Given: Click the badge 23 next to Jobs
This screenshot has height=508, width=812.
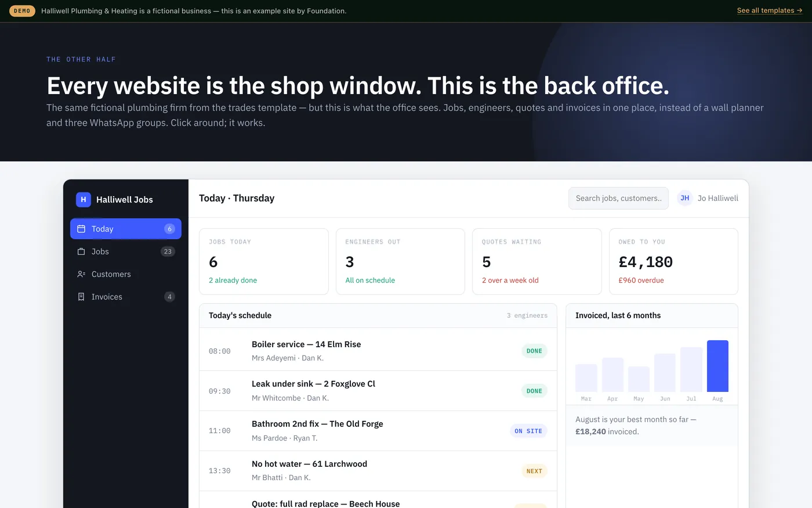Looking at the screenshot, I should click(168, 251).
